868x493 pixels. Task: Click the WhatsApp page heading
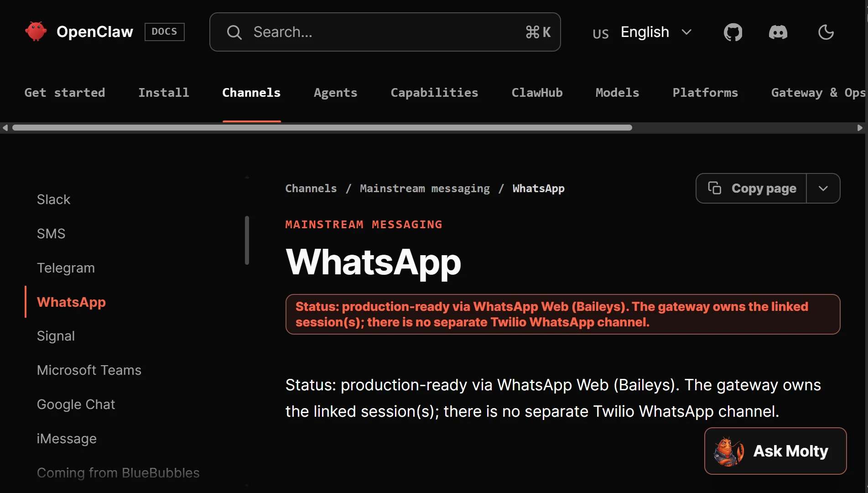tap(373, 262)
